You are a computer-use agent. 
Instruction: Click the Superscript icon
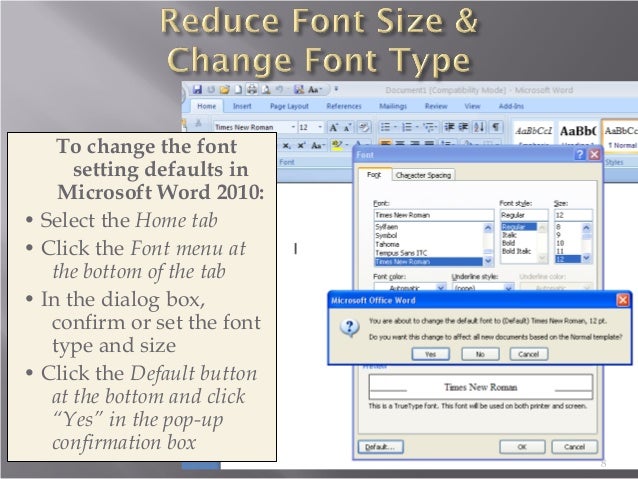(x=302, y=145)
